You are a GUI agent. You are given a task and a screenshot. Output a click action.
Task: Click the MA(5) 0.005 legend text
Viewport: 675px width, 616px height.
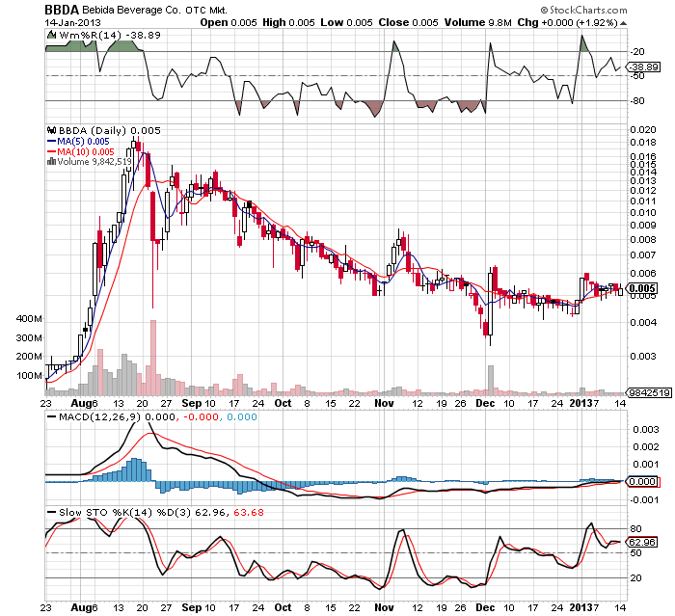(83, 141)
